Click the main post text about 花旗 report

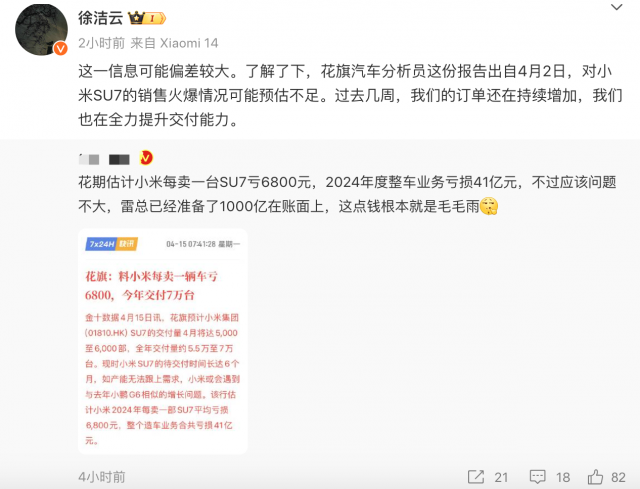pos(350,96)
